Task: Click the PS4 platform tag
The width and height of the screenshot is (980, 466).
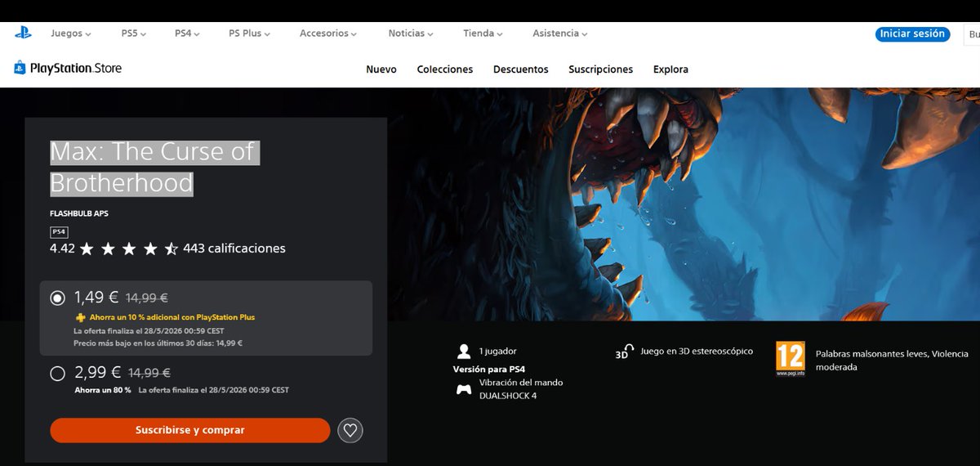Action: pyautogui.click(x=59, y=232)
